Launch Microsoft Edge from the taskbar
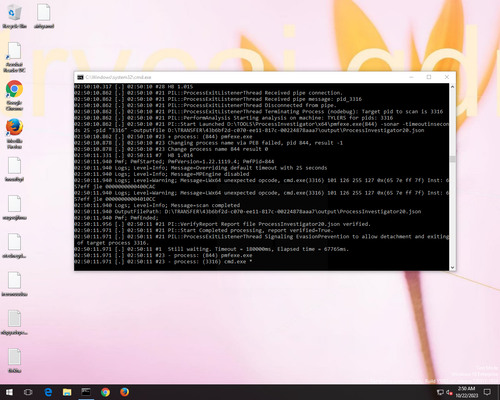 coord(48,392)
